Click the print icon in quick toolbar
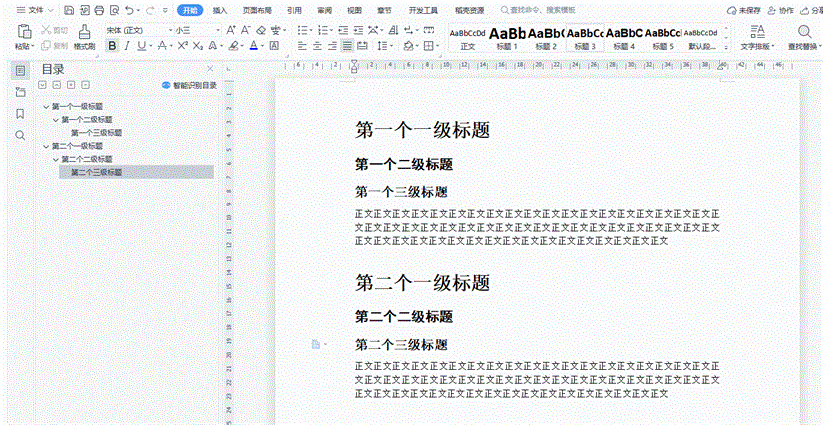 point(99,10)
